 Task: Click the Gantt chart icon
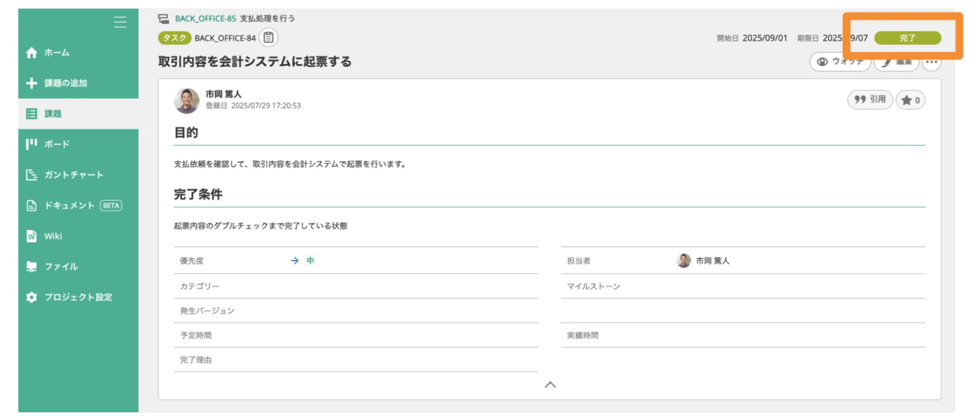(31, 175)
